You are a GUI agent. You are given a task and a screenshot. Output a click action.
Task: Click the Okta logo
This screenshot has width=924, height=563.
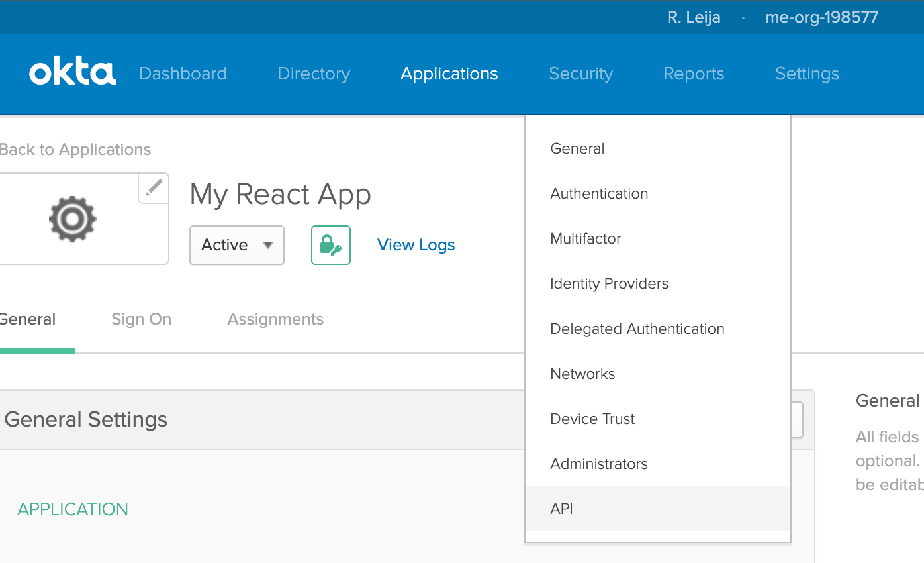point(72,74)
